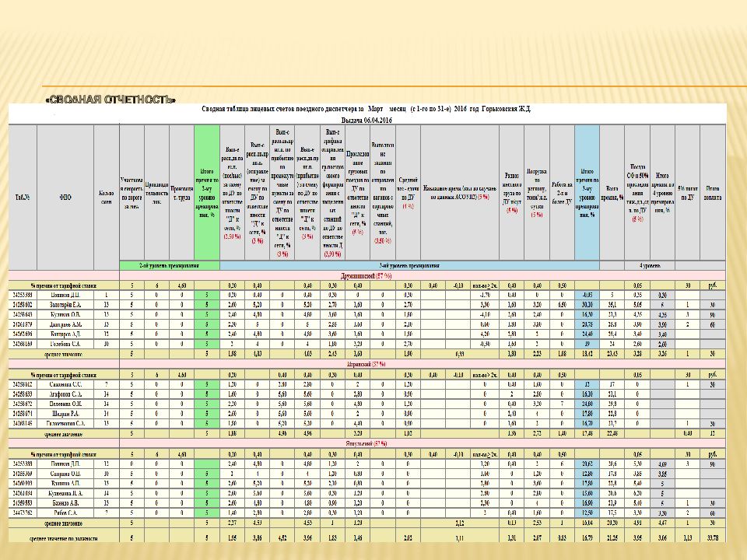Image resolution: width=747 pixels, height=560 pixels.
Task: Select the name cell "Дмитриев А.М."
Action: click(x=65, y=324)
